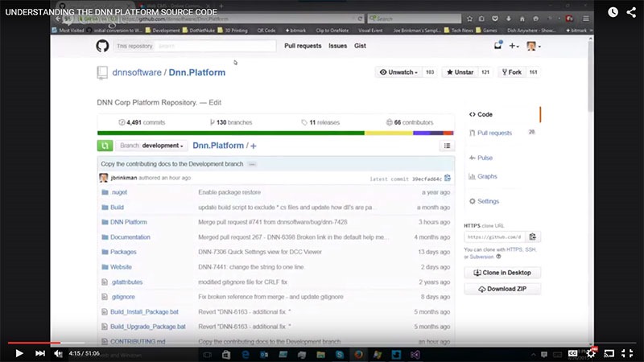Expand commit message ellipsis
This screenshot has width=644, height=362.
pos(252,164)
